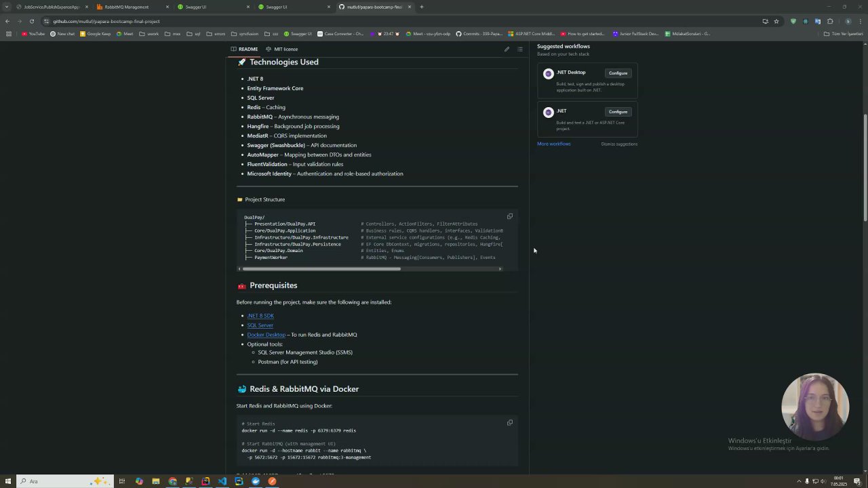The width and height of the screenshot is (868, 488).
Task: Close the JobService.PublishExpenseApp tab
Action: click(x=87, y=7)
